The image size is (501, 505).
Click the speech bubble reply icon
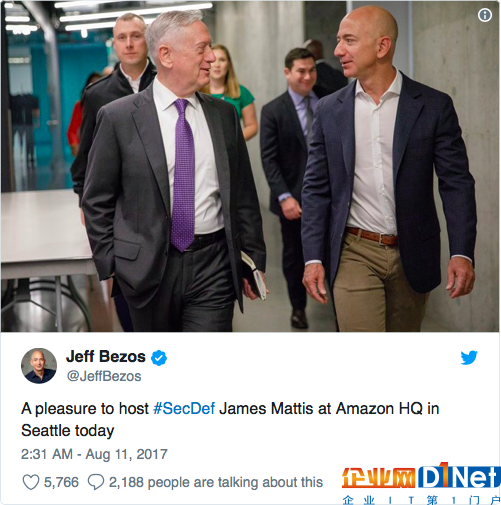(96, 482)
